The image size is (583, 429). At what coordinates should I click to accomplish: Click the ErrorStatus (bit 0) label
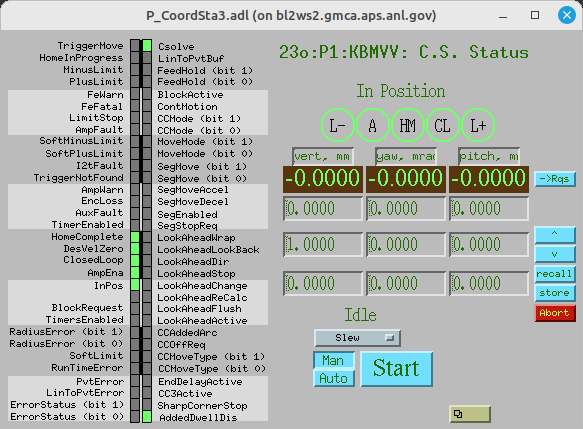point(67,417)
